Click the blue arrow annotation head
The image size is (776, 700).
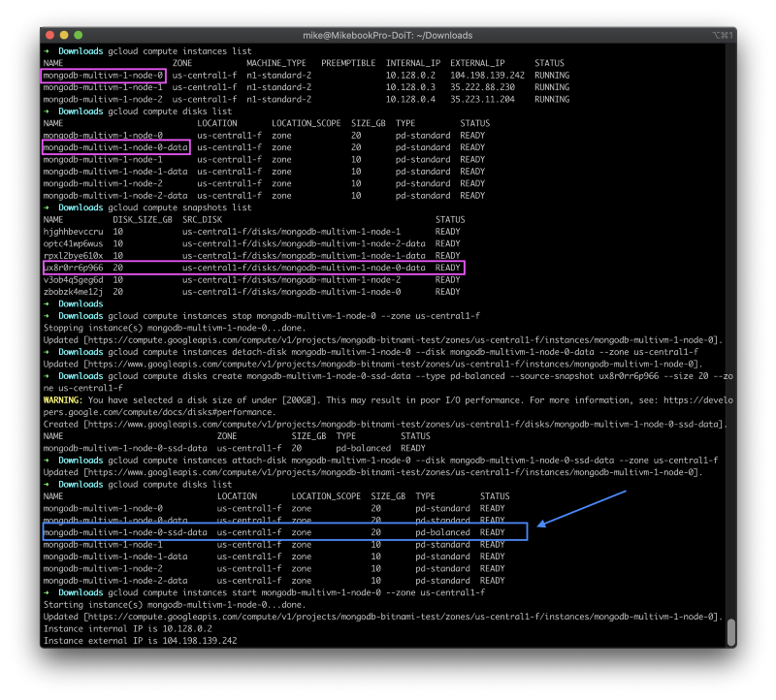tap(542, 524)
